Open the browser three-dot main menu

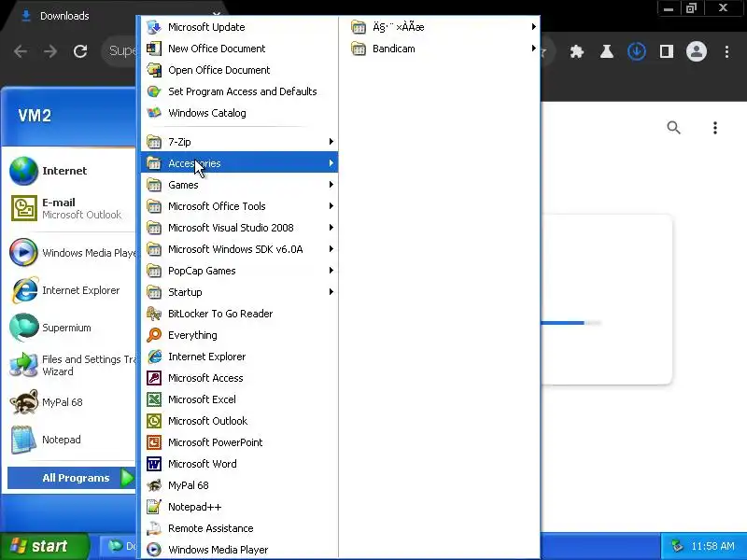(x=726, y=51)
